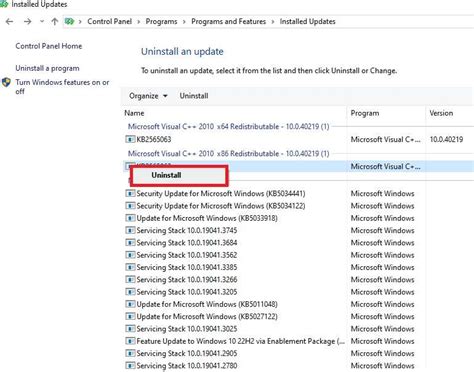Image resolution: width=474 pixels, height=372 pixels.
Task: Open the recent locations dropdown arrow
Action: coord(42,22)
